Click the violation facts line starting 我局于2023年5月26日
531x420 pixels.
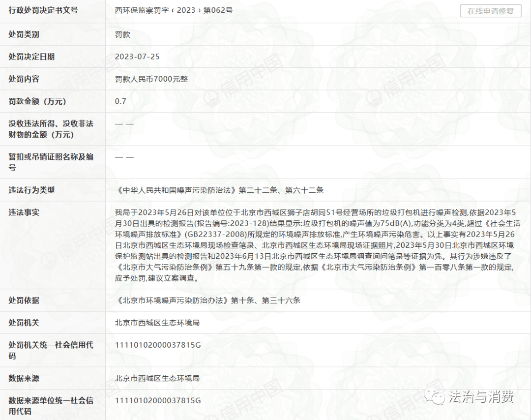click(x=315, y=212)
